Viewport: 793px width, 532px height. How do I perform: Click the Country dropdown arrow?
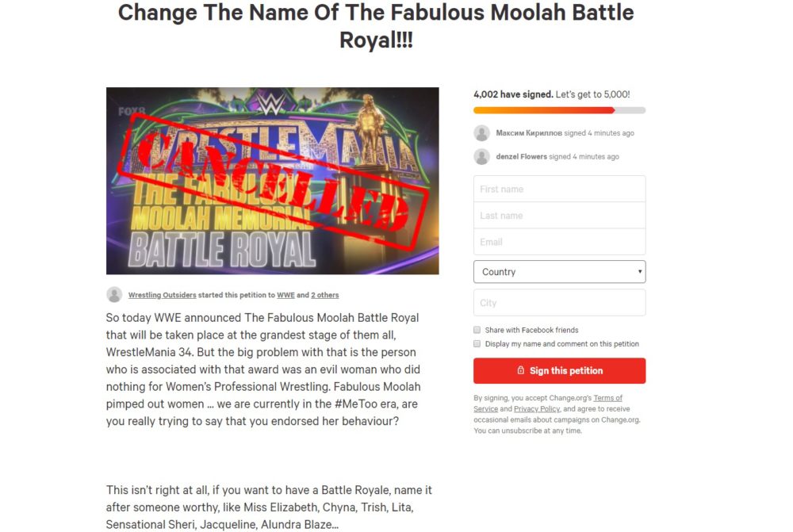[x=639, y=272]
